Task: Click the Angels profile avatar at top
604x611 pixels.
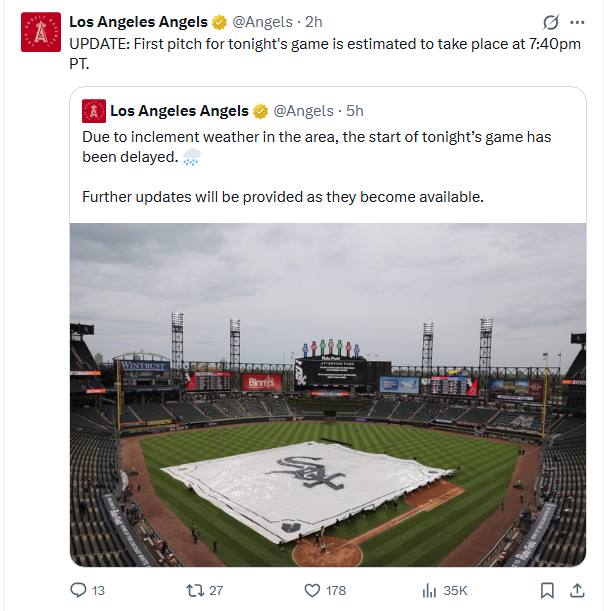Action: click(x=41, y=34)
